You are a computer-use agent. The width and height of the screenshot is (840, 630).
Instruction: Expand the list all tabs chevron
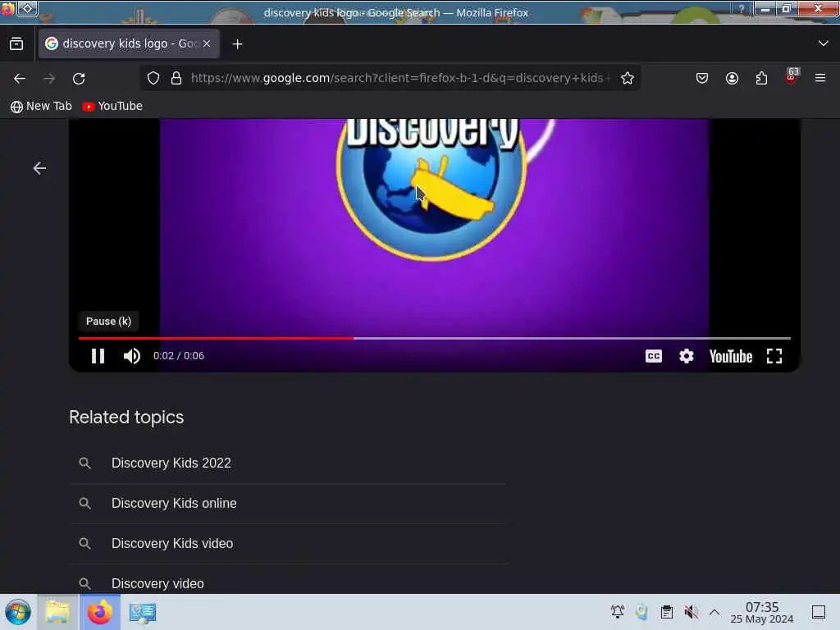[824, 43]
